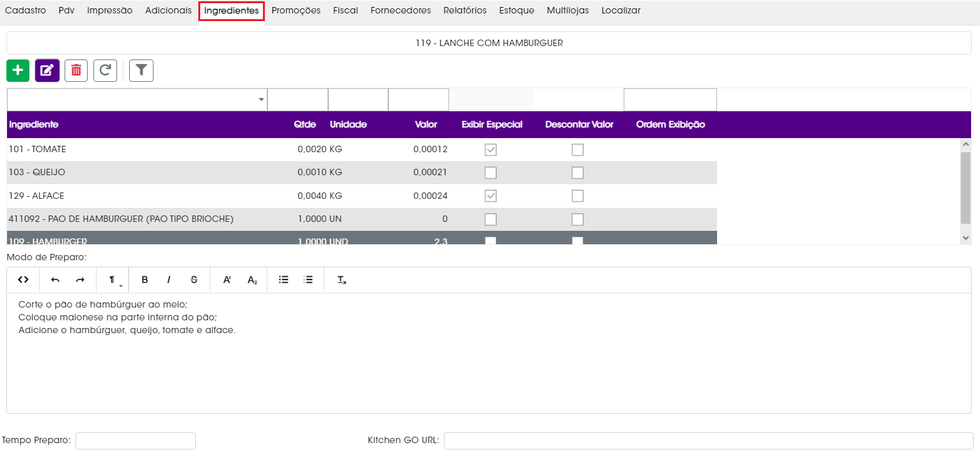The image size is (980, 461).
Task: Click the Tempo Preparo input field
Action: (x=136, y=441)
